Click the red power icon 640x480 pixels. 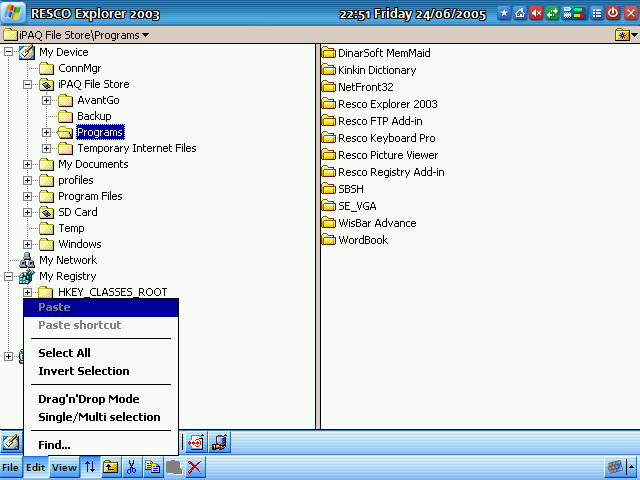[613, 13]
